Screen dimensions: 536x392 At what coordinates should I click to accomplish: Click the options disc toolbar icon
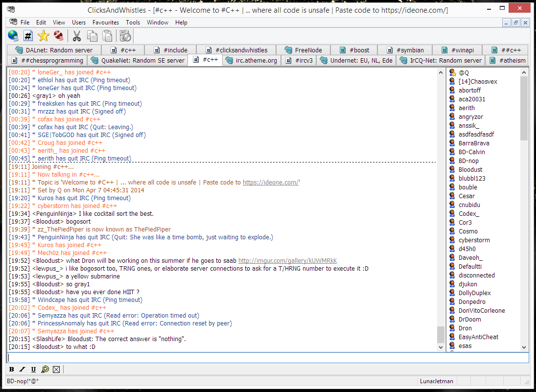click(125, 36)
